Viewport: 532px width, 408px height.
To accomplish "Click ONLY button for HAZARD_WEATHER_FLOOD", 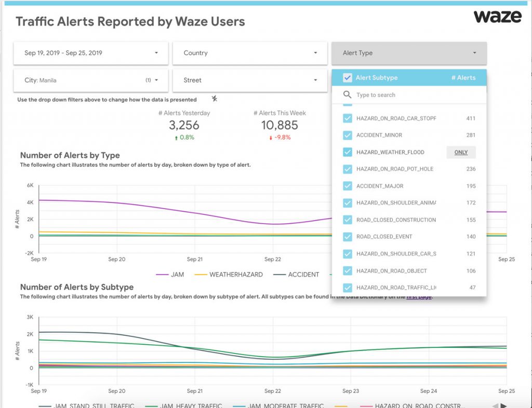I will tap(461, 153).
